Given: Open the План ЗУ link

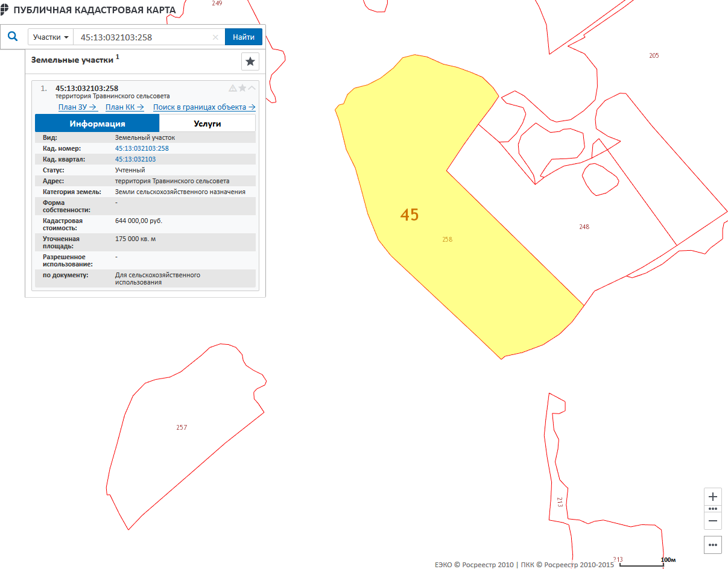Looking at the screenshot, I should [x=78, y=107].
